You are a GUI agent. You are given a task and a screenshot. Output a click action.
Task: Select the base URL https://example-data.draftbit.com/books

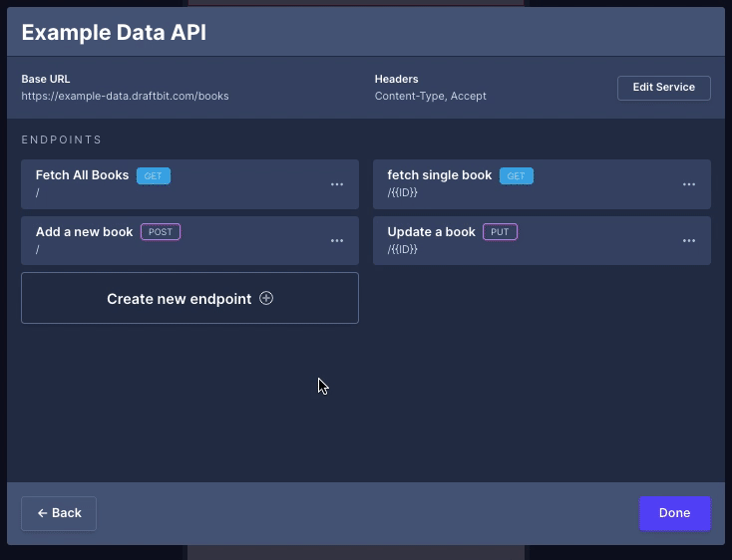point(125,96)
